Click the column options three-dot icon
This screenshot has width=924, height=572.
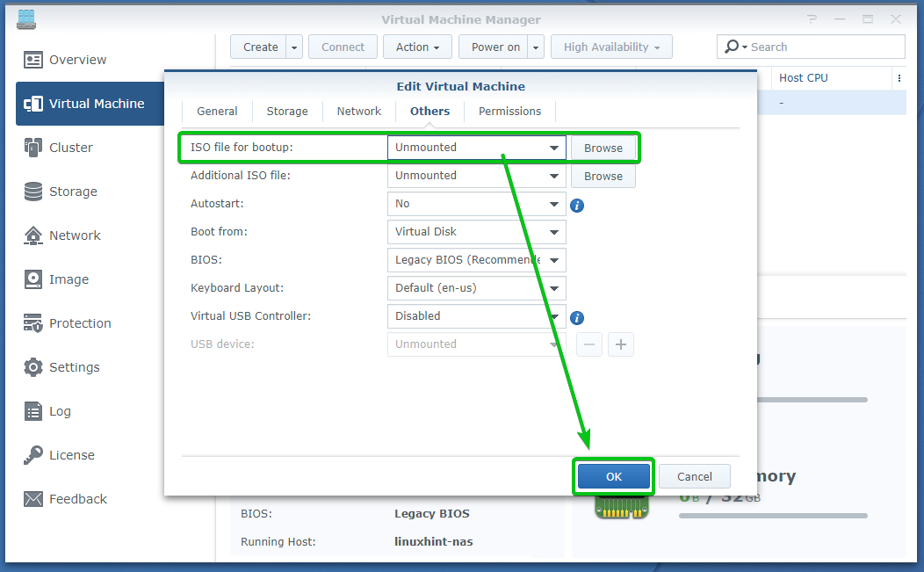tap(899, 78)
